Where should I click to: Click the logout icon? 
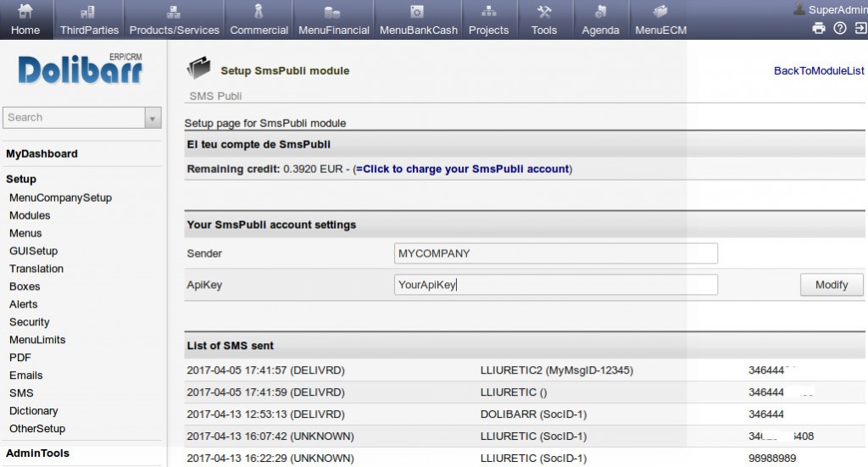861,28
